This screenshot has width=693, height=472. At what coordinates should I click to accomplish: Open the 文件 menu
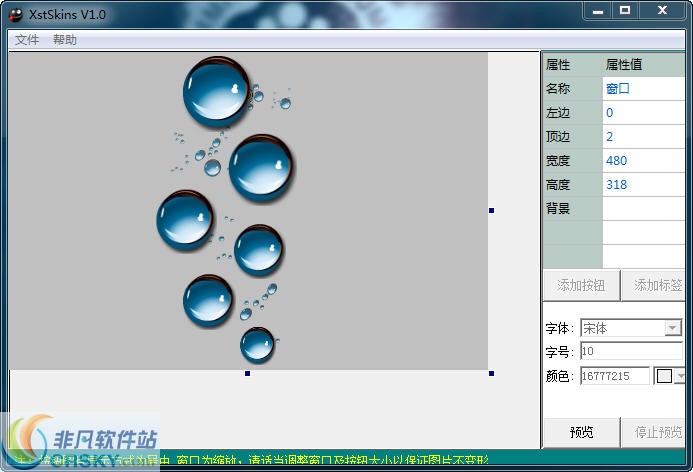click(x=27, y=40)
